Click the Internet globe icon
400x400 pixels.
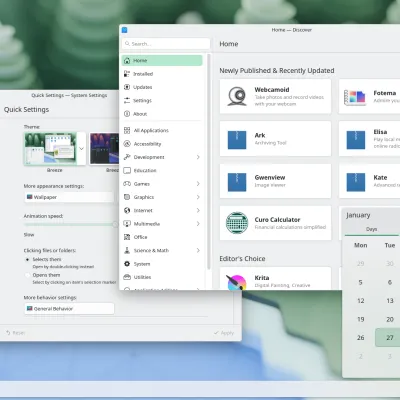(x=127, y=211)
